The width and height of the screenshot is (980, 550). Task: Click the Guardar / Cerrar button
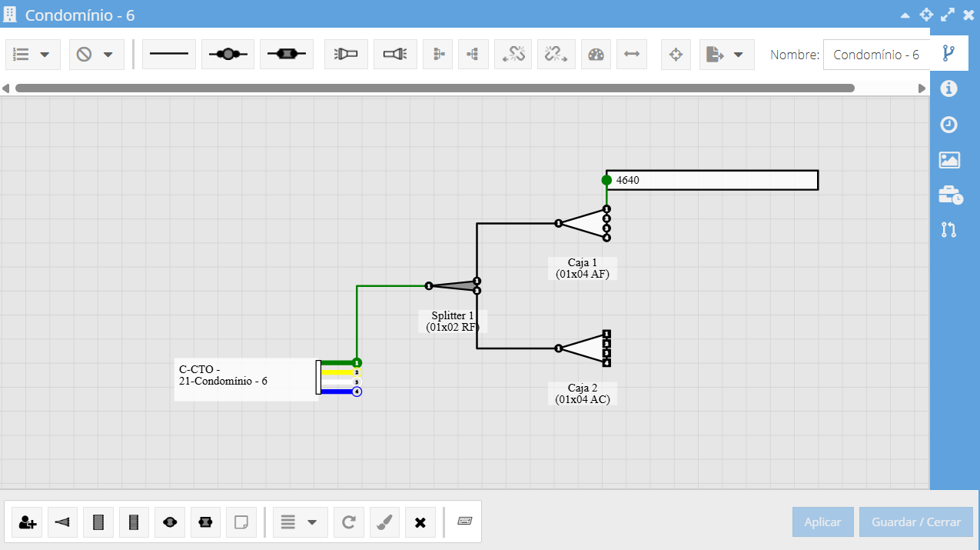click(x=916, y=522)
